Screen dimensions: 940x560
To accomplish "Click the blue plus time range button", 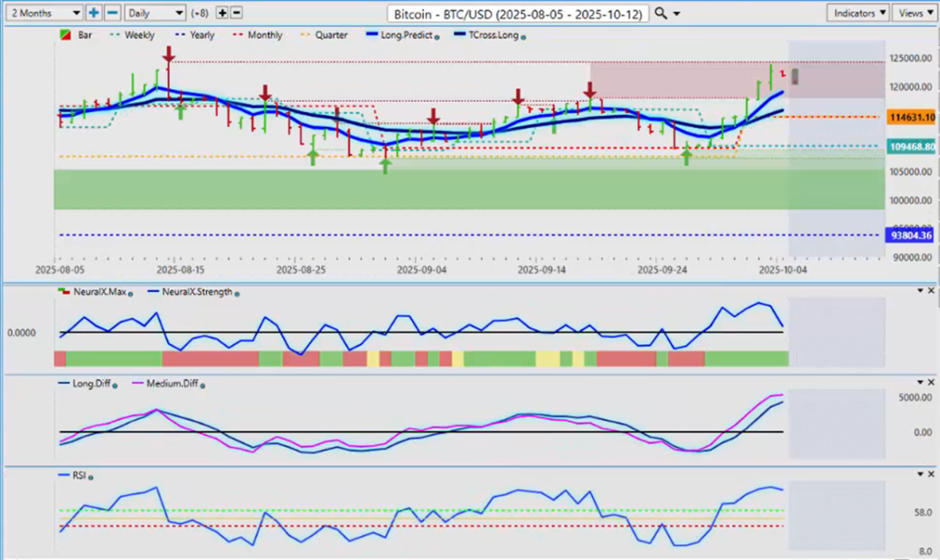I will coord(94,13).
